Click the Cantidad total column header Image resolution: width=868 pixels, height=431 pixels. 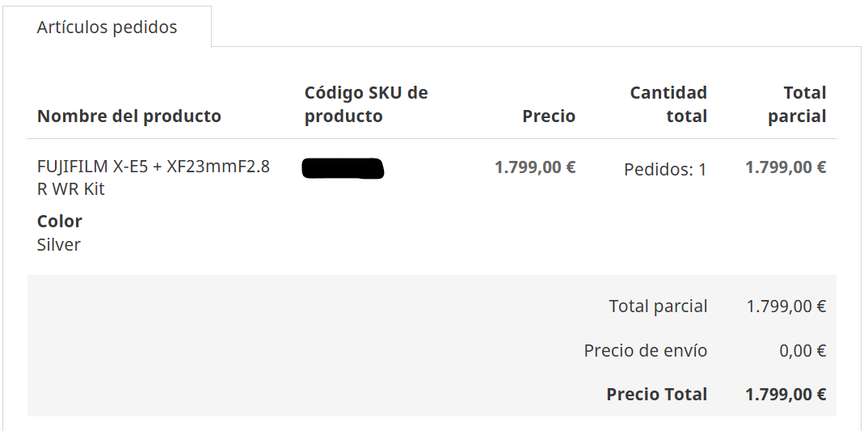pyautogui.click(x=668, y=104)
